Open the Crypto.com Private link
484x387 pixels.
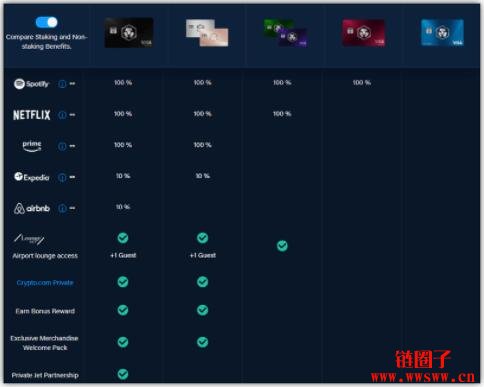pyautogui.click(x=45, y=283)
